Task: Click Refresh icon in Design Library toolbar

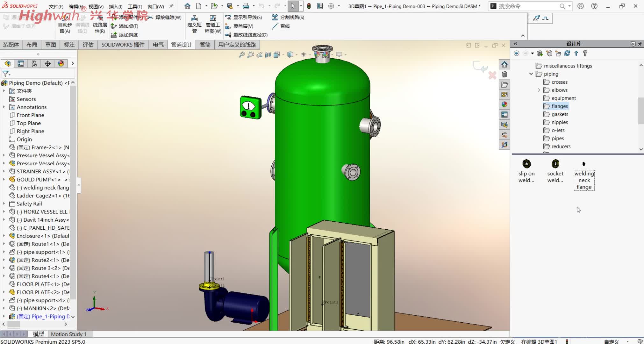Action: tap(567, 54)
